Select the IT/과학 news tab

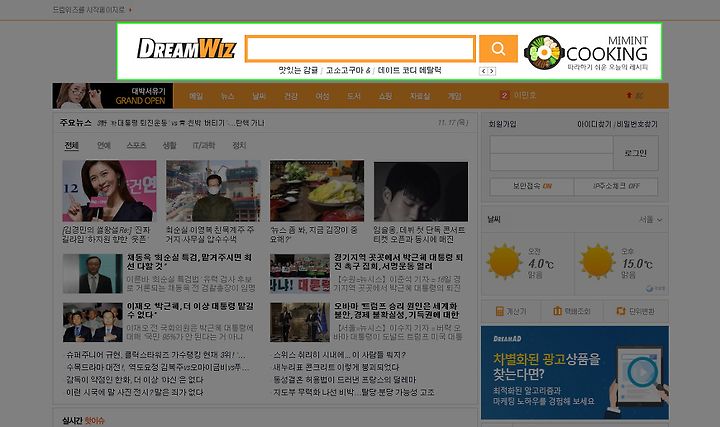click(x=203, y=146)
